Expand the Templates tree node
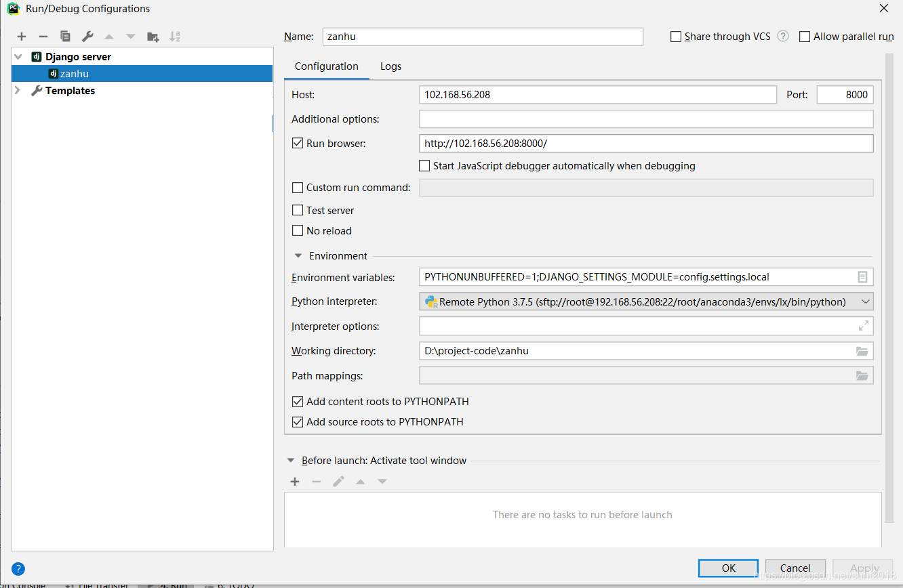 tap(18, 91)
